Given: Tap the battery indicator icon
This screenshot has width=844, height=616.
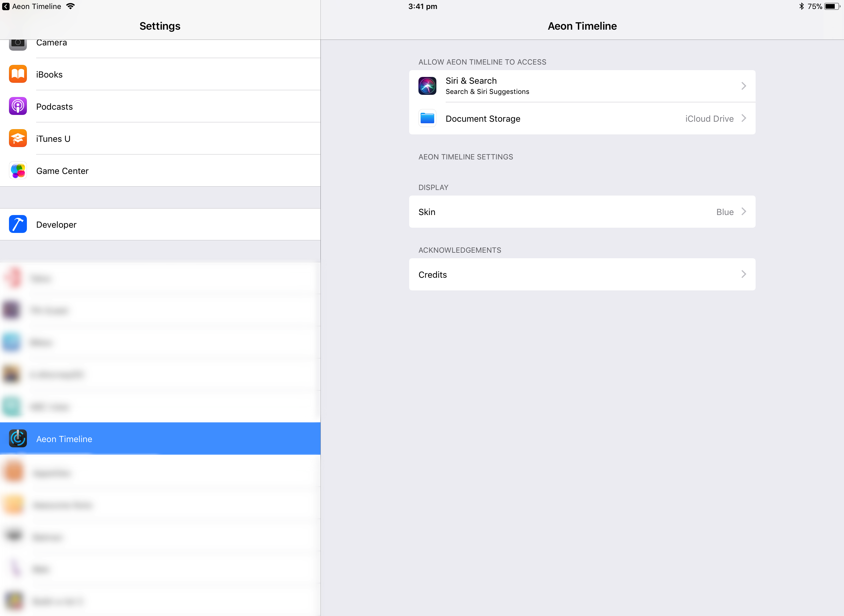Looking at the screenshot, I should click(x=832, y=6).
